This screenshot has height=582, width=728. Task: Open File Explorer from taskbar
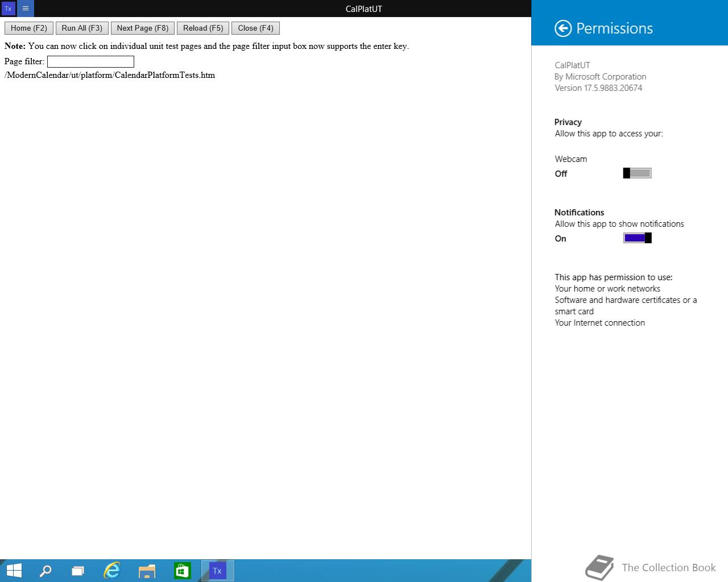[x=147, y=571]
